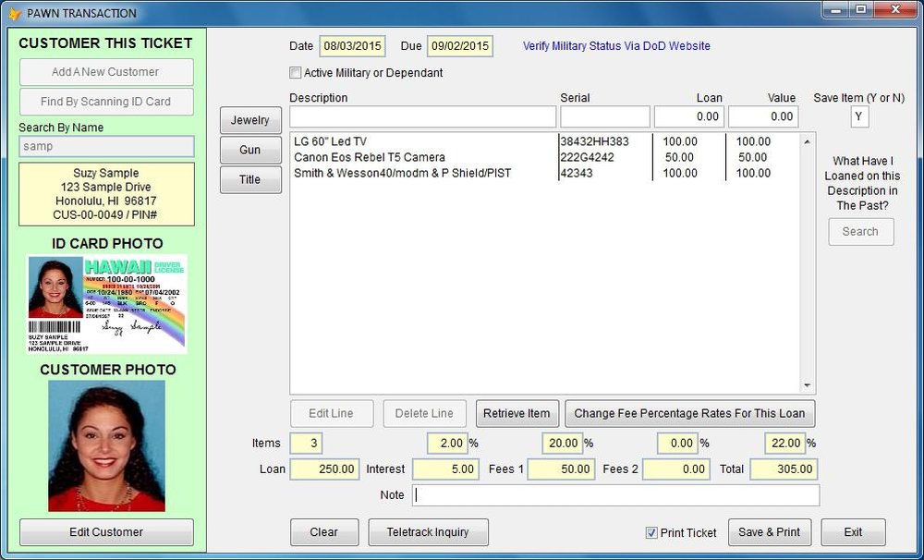Click the Retrieve Item button
The image size is (924, 560).
point(517,413)
